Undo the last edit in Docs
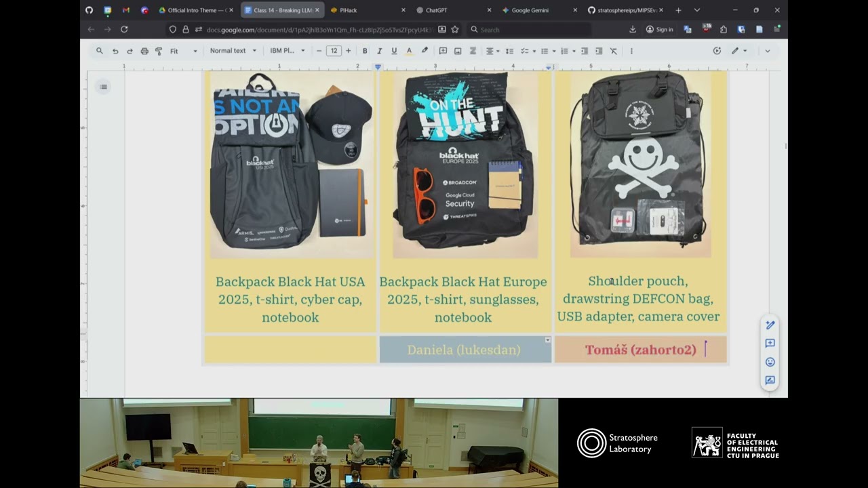 115,51
